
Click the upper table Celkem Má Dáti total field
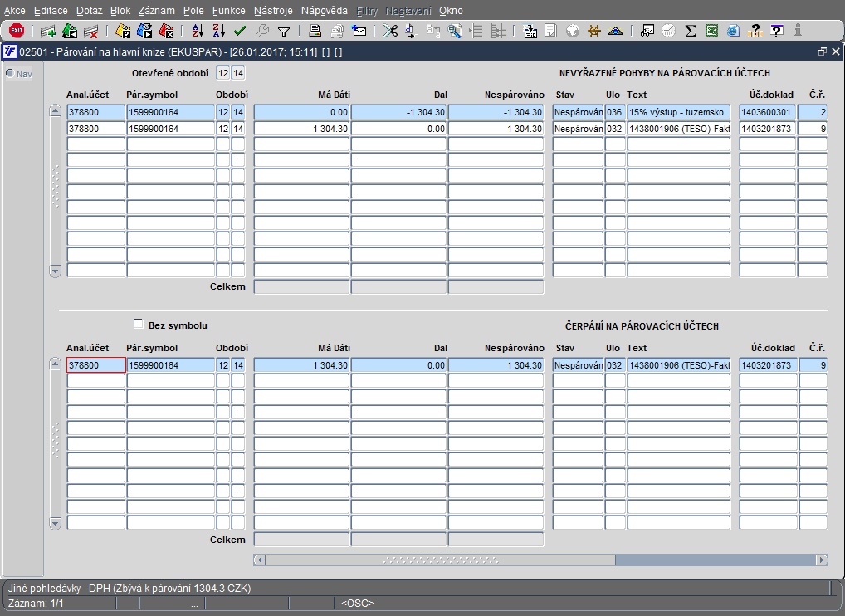click(301, 286)
